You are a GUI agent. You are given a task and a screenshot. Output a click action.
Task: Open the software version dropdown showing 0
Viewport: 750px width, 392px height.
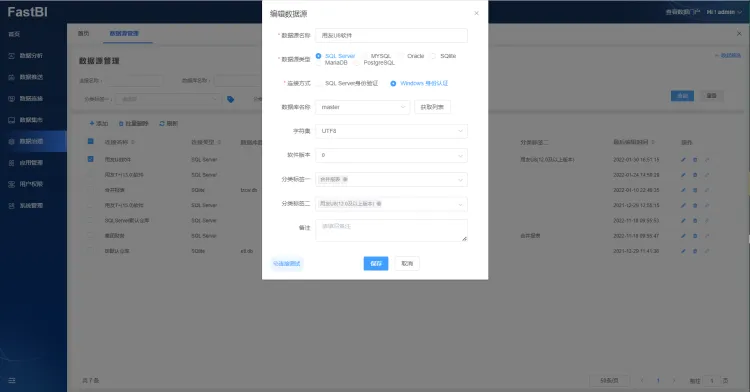pyautogui.click(x=391, y=155)
